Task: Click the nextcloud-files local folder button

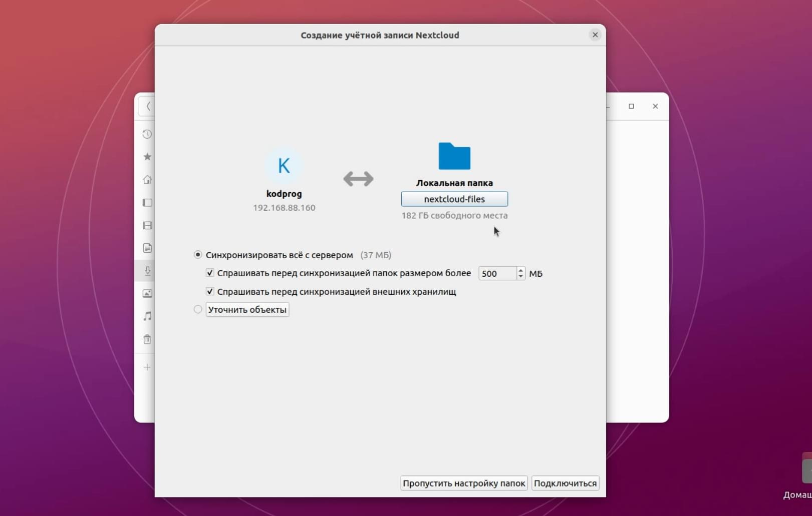Action: [454, 199]
